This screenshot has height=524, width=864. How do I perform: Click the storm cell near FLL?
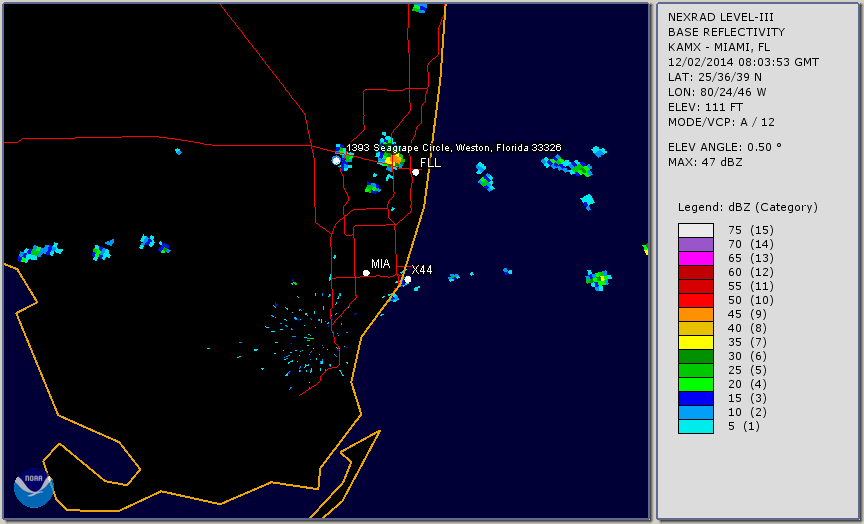click(x=390, y=158)
